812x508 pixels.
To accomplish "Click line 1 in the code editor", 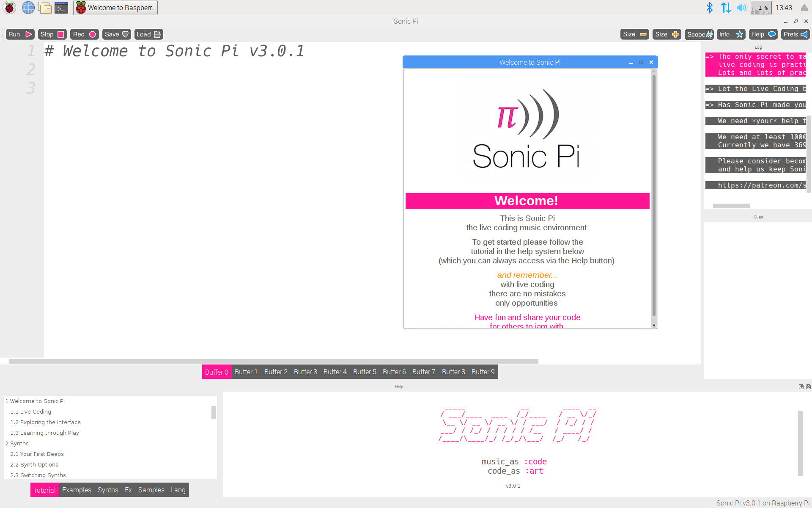I will (x=174, y=51).
